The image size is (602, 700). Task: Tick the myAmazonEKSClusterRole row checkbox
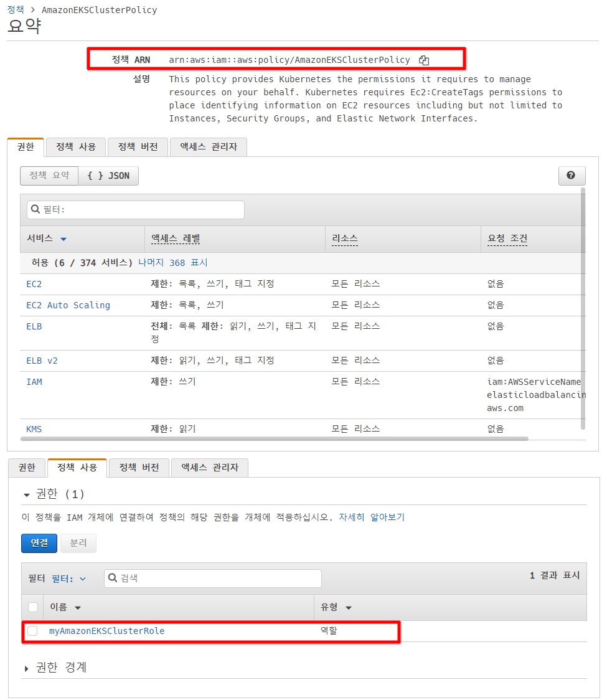(x=32, y=631)
